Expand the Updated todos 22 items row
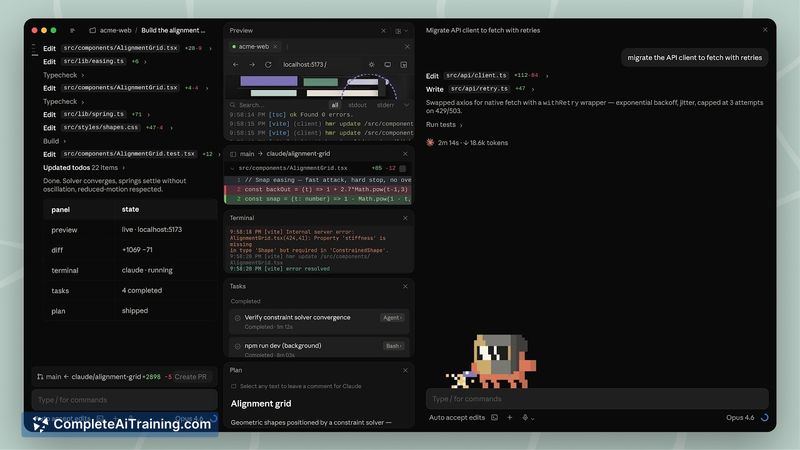The width and height of the screenshot is (800, 450). (123, 168)
